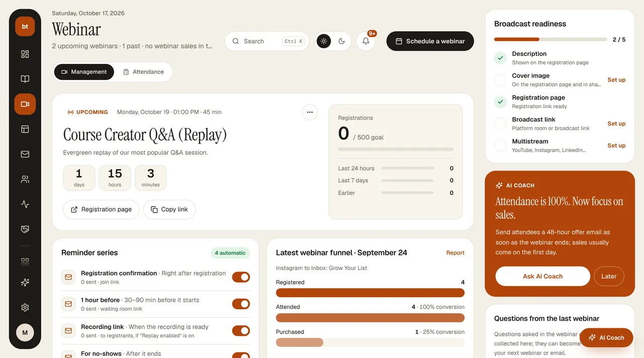Screen dimensions: 644x358
Task: Open the three-dot menu on webinar card
Action: coord(309,112)
